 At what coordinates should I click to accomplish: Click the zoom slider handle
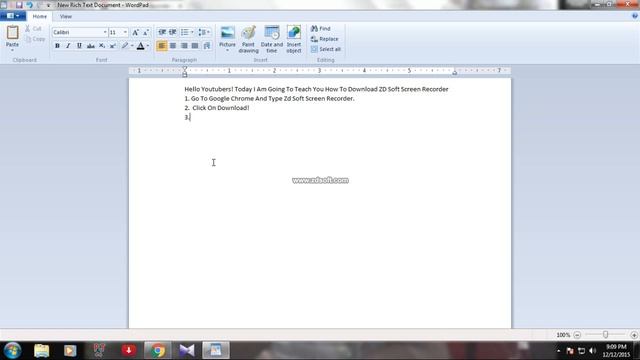click(x=606, y=335)
